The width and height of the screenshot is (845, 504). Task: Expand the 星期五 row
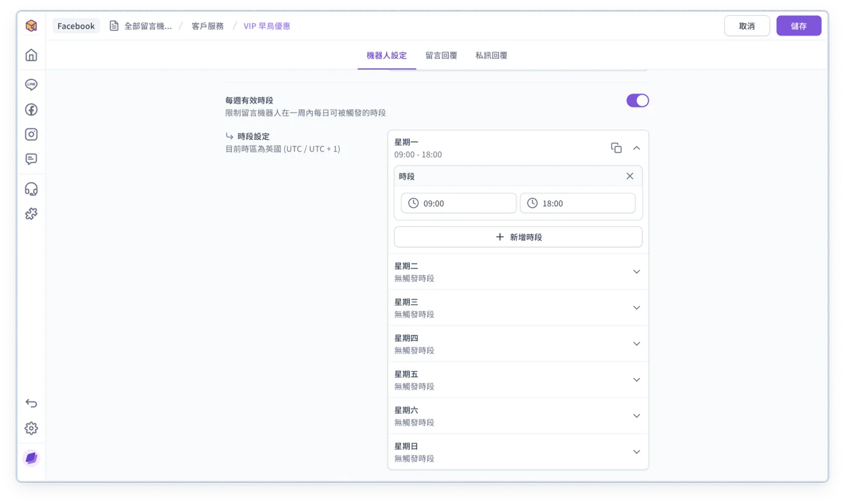coord(518,379)
